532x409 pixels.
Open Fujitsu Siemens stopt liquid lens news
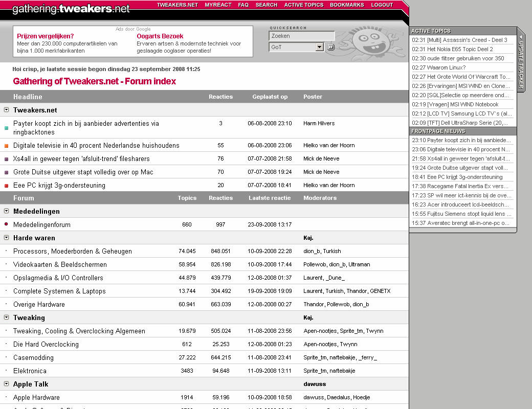(461, 214)
